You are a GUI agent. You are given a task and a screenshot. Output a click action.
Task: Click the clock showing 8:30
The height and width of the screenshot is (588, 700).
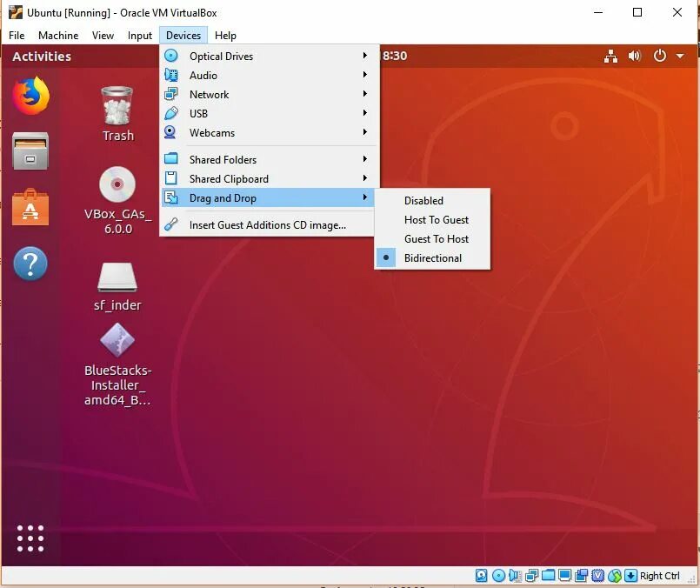pos(395,56)
